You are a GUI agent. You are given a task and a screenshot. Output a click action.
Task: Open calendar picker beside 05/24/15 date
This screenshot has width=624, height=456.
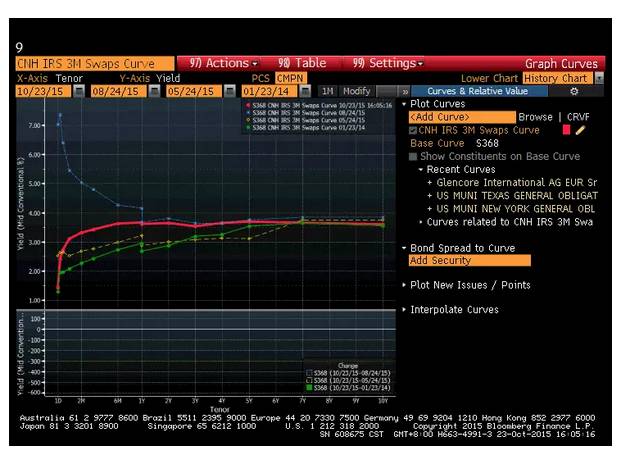click(x=230, y=91)
